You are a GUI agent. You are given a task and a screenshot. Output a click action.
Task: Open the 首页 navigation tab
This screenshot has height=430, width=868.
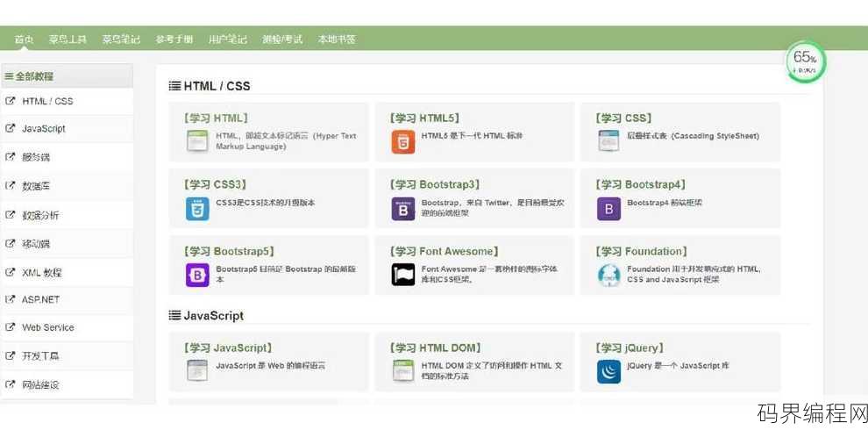[24, 39]
